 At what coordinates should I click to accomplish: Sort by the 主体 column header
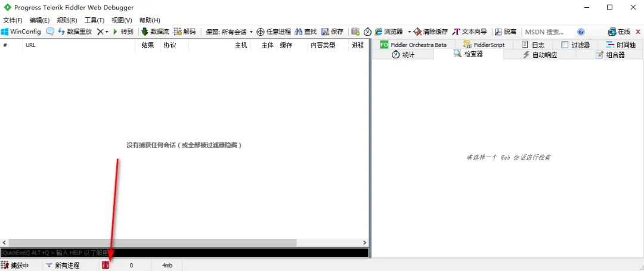pyautogui.click(x=264, y=45)
